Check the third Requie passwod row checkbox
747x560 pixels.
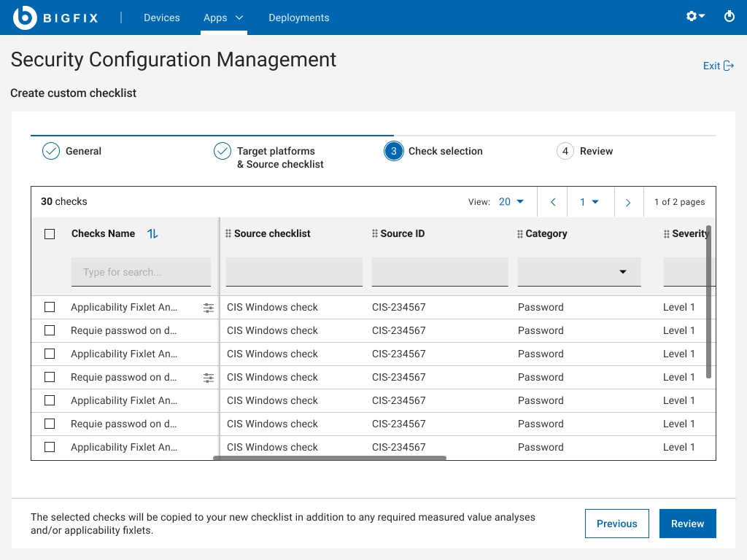click(50, 424)
